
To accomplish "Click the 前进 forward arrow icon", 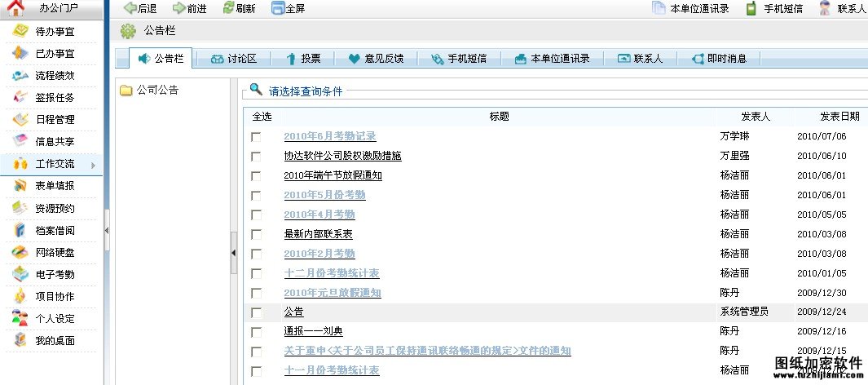I will click(178, 8).
